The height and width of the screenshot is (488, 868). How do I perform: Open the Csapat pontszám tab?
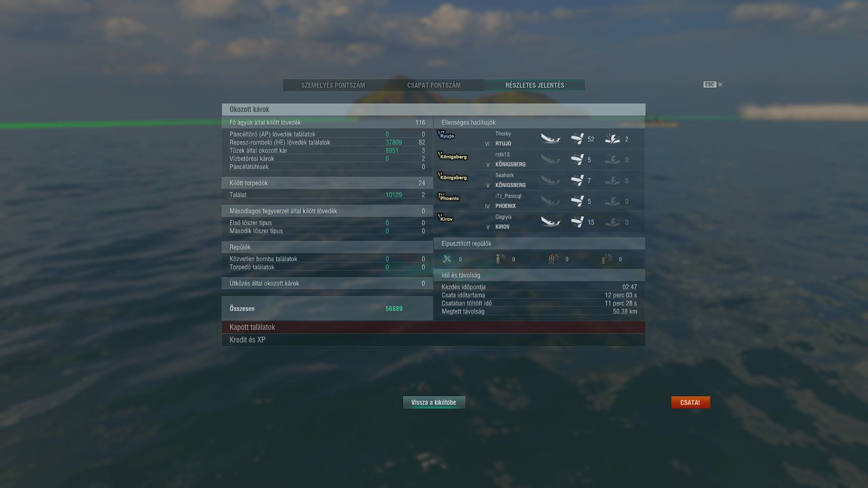434,85
